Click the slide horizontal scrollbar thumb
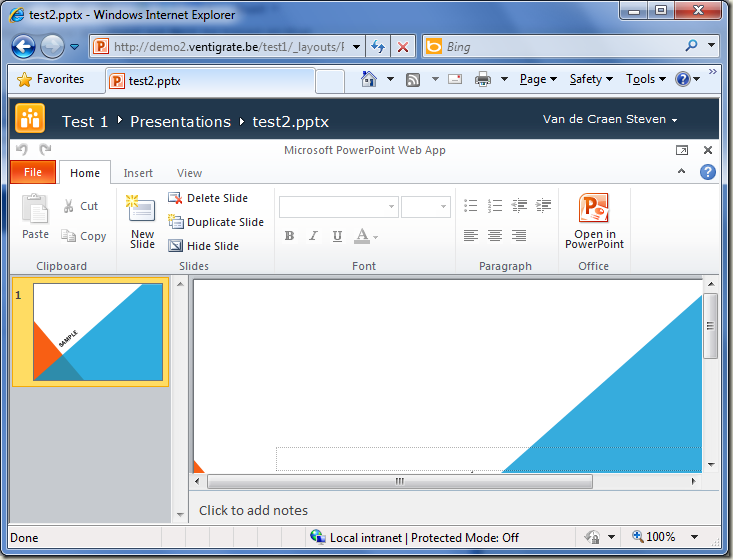This screenshot has height=560, width=733. point(400,481)
